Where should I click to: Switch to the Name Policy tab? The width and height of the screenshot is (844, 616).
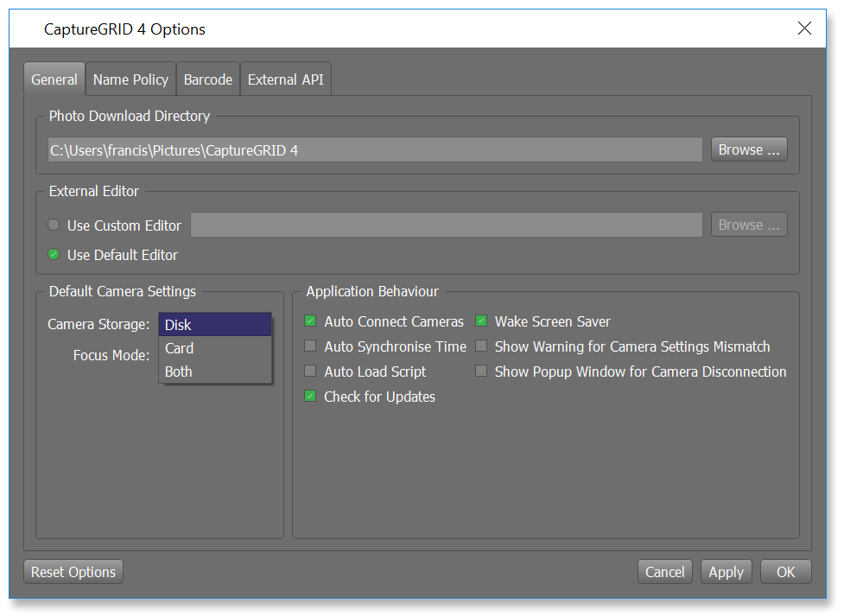pos(130,79)
